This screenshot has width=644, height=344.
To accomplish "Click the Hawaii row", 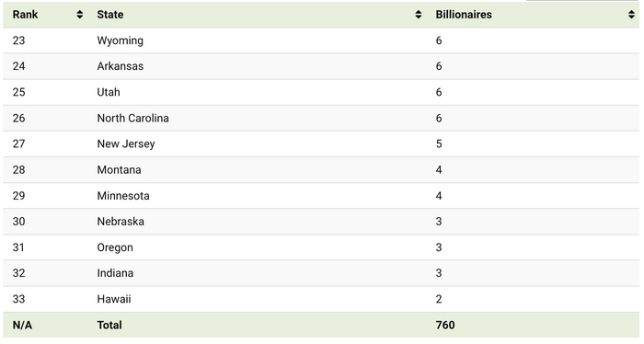I will point(321,299).
